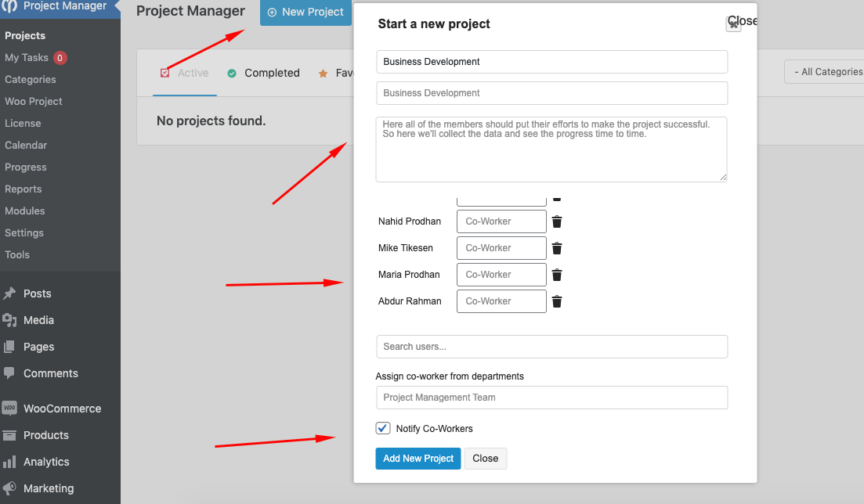Click the Search users input field

(551, 347)
